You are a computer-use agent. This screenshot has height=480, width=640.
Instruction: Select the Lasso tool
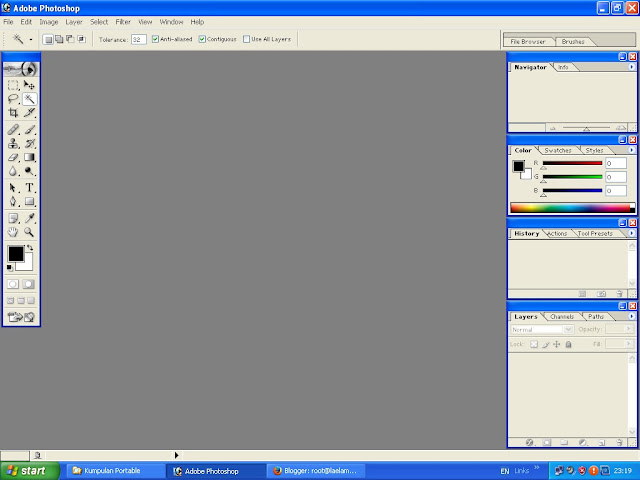[13, 99]
